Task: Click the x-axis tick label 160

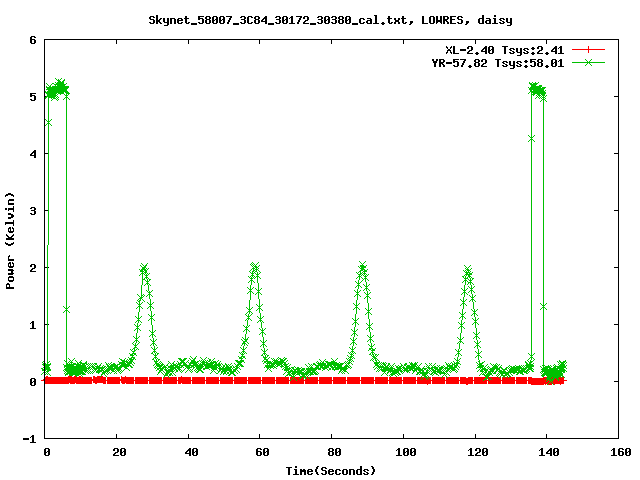Action: click(618, 452)
